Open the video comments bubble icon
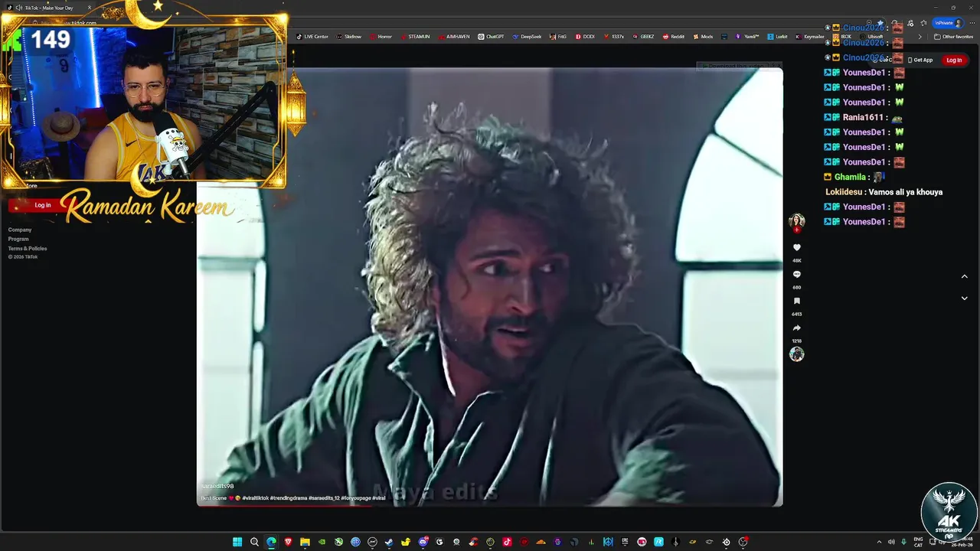This screenshot has height=551, width=980. coord(796,274)
